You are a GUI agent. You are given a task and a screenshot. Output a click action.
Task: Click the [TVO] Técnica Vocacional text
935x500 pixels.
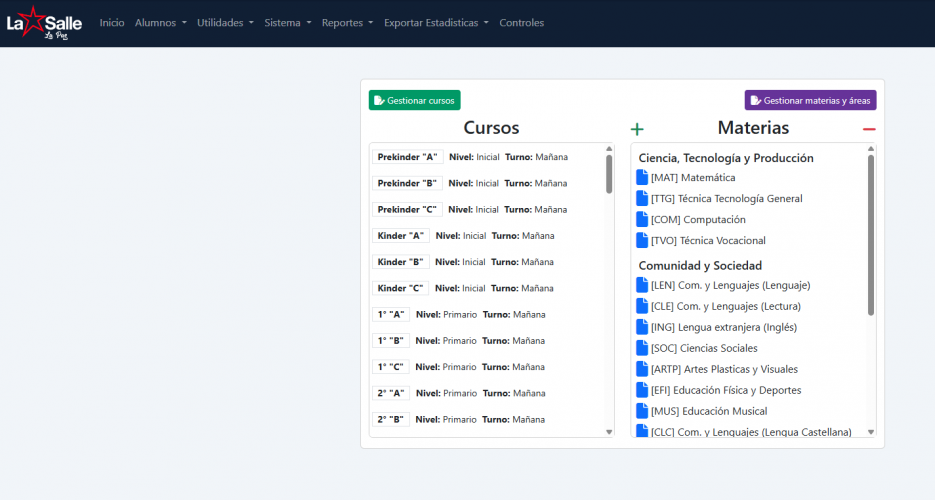[x=708, y=240]
